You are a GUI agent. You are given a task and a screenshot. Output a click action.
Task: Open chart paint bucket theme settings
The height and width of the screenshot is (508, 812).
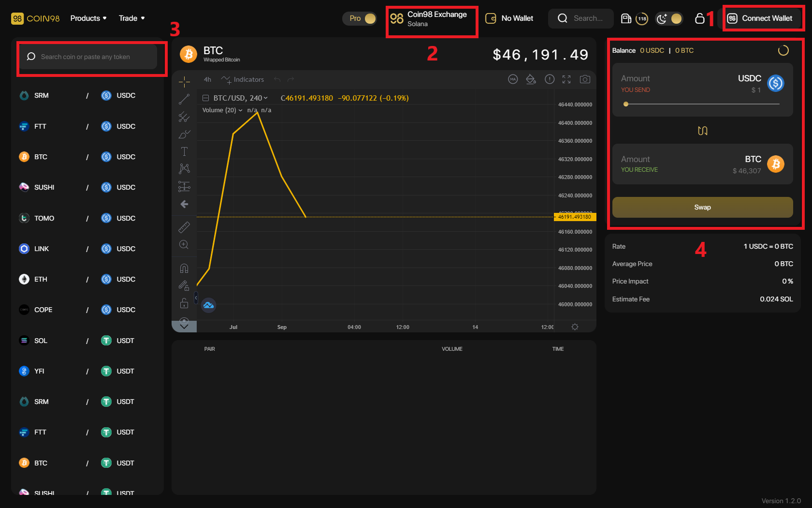click(x=531, y=79)
